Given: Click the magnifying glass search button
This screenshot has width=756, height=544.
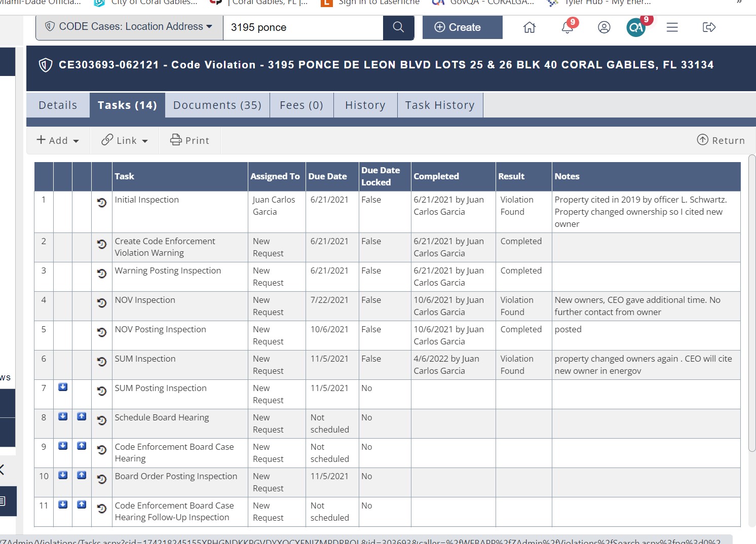Looking at the screenshot, I should click(398, 27).
